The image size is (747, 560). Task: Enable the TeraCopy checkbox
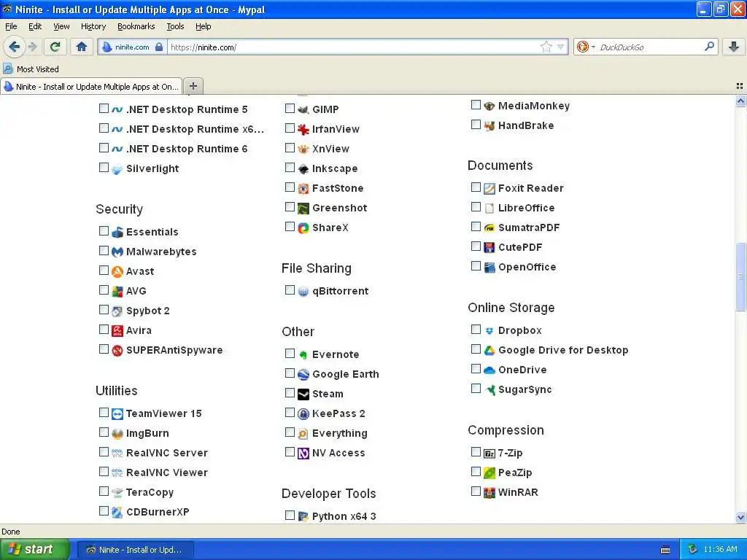pos(104,491)
